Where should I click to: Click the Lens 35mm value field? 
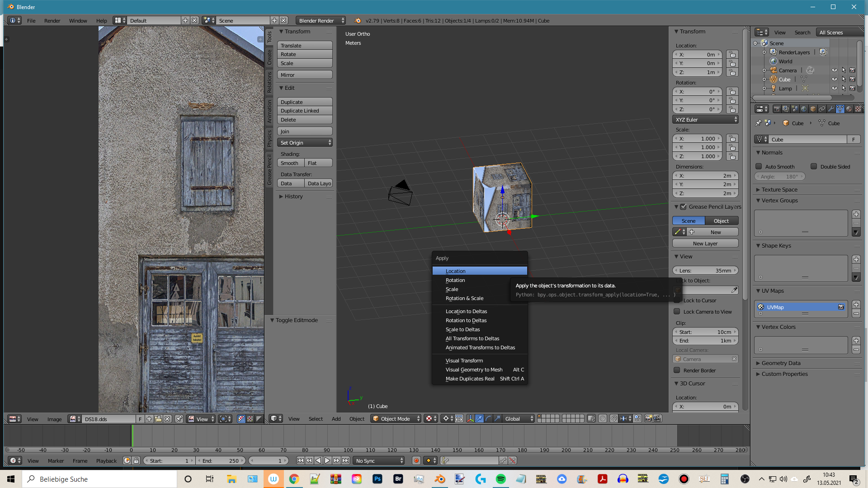[x=705, y=271]
